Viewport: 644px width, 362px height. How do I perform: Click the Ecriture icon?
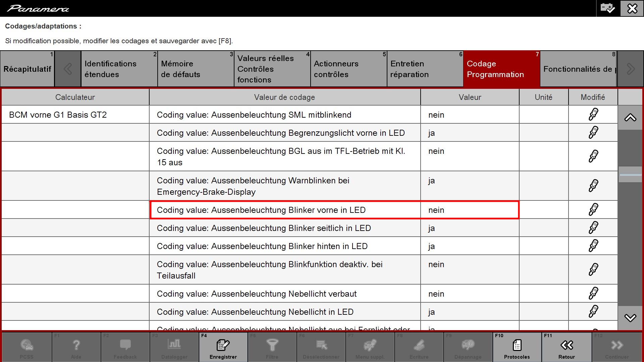coord(419,345)
